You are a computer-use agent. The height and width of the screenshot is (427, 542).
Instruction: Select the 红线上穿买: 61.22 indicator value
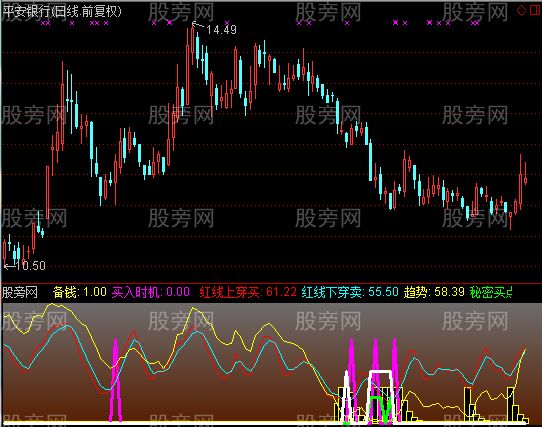[248, 292]
